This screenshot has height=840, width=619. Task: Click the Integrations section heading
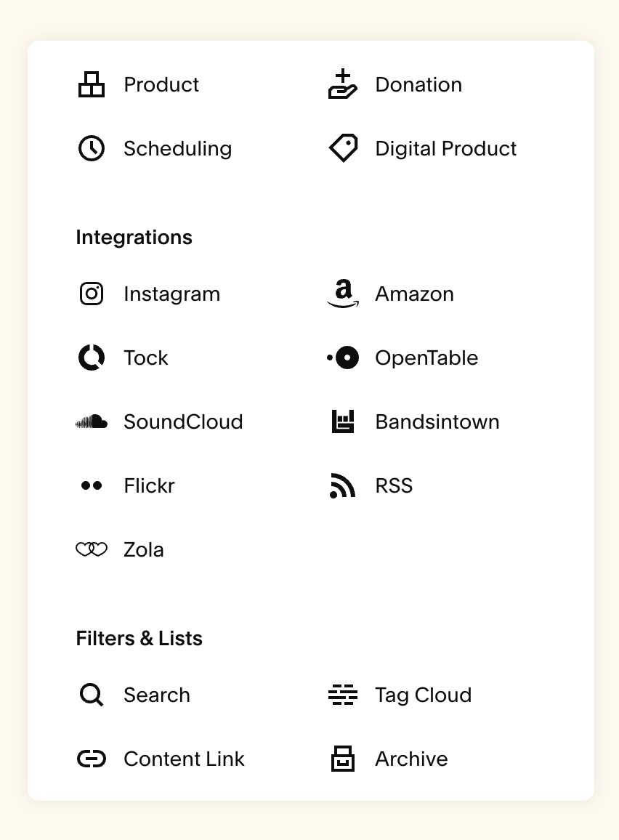click(x=134, y=238)
